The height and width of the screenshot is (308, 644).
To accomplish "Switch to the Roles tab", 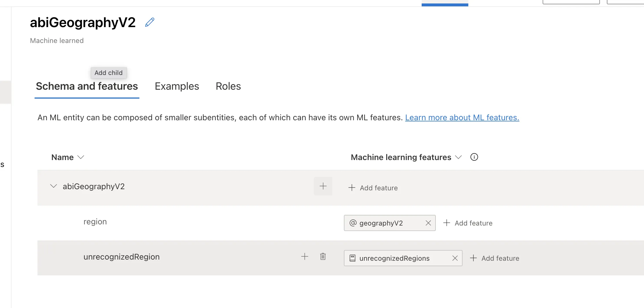I will [x=228, y=86].
